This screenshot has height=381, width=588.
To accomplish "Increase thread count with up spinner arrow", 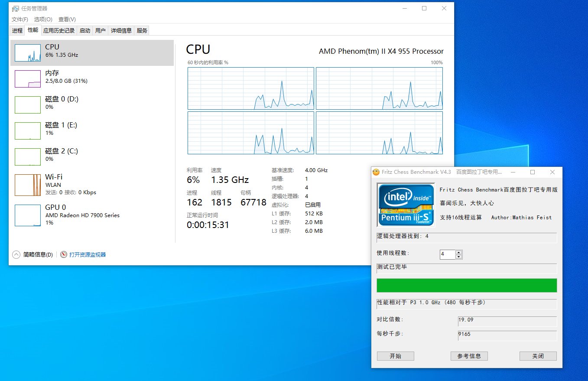I will pyautogui.click(x=459, y=252).
